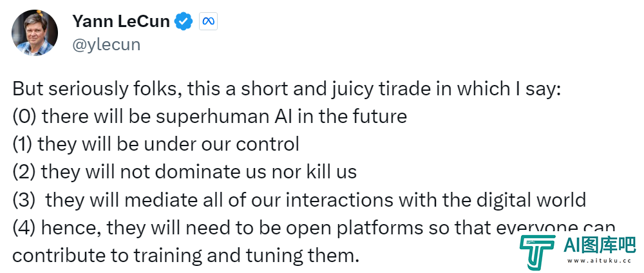
Task: Visit the @ylecun handle link
Action: click(x=106, y=44)
